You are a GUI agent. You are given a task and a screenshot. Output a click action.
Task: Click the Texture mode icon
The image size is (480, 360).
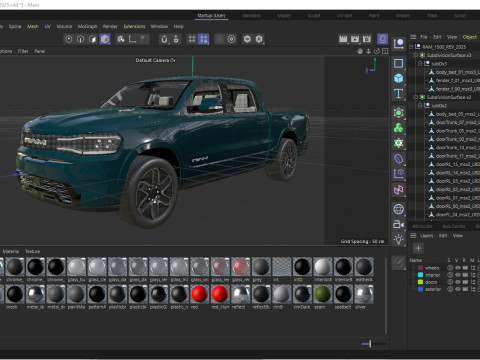pyautogui.click(x=121, y=39)
